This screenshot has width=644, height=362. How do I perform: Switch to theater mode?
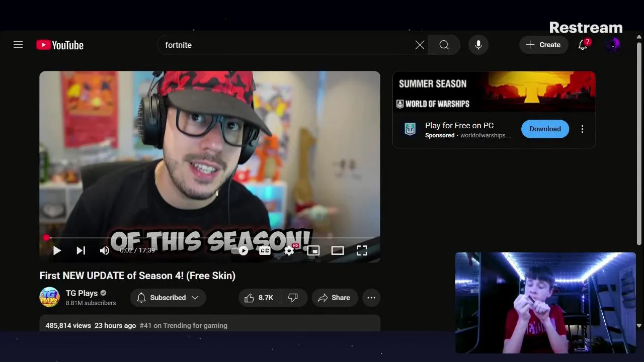338,250
